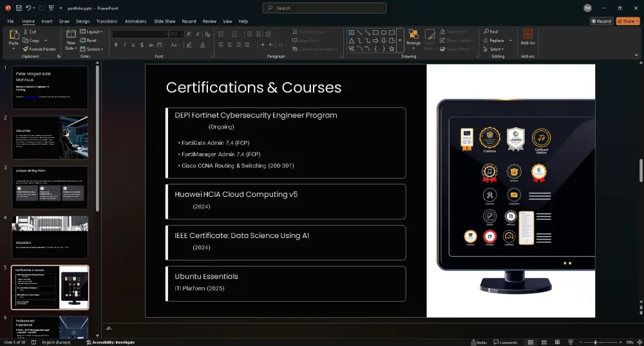
Task: Click the Reset slide icon
Action: 83,41
